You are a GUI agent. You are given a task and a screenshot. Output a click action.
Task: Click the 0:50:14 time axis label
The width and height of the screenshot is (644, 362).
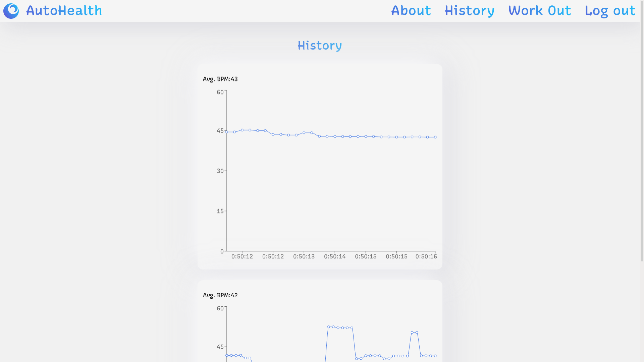click(335, 256)
